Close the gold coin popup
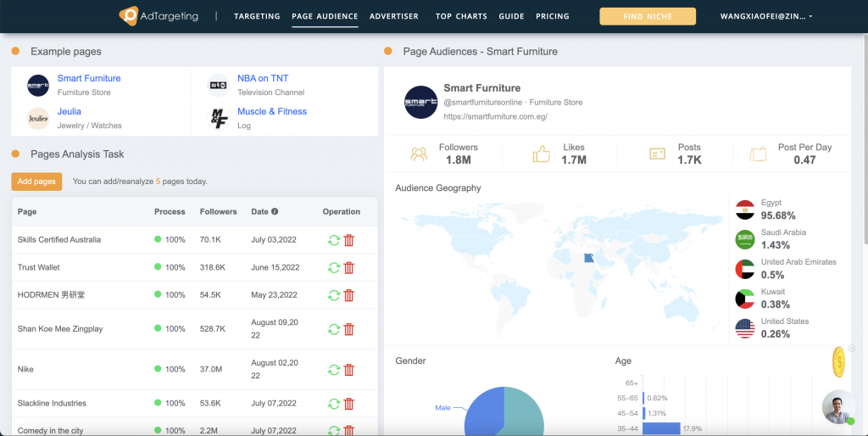This screenshot has width=868, height=436. coord(852,349)
